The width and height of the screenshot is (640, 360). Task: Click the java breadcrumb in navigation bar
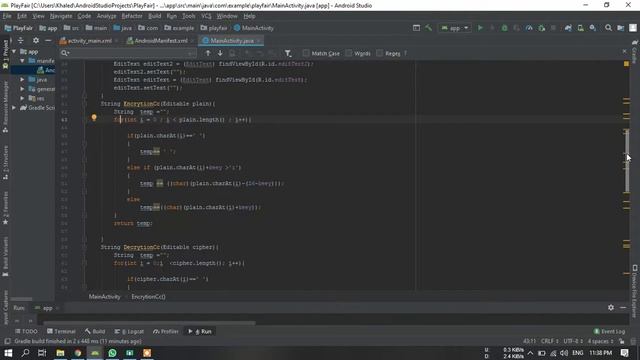[x=122, y=28]
